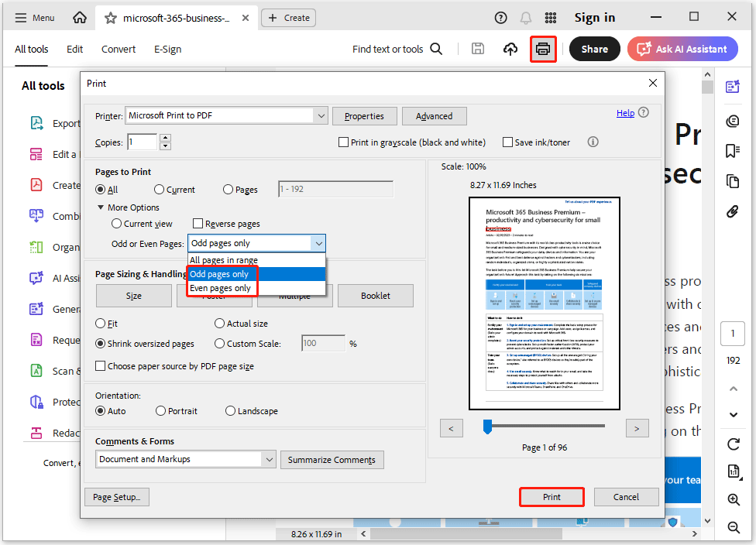This screenshot has height=545, width=756.
Task: Click the Properties button
Action: coord(365,116)
